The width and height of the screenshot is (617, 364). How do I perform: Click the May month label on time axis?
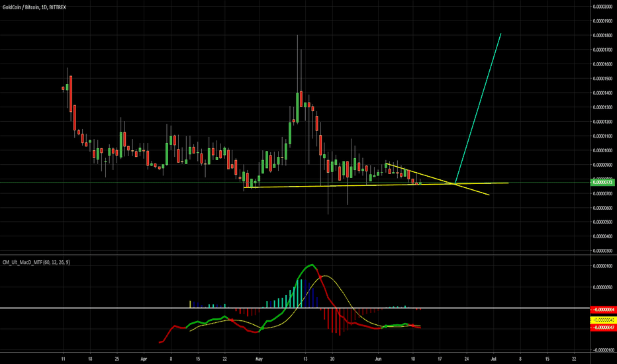(x=259, y=359)
